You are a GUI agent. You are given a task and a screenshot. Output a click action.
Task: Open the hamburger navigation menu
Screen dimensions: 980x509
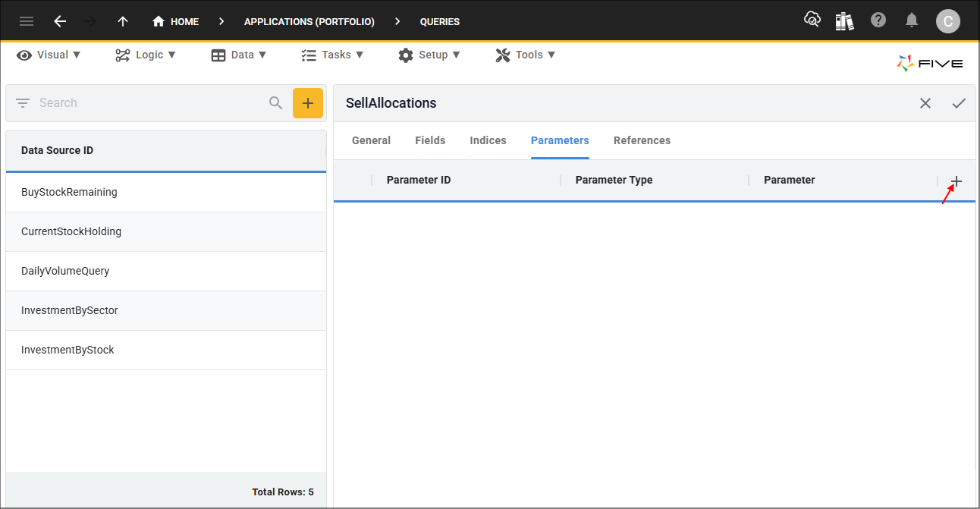27,21
